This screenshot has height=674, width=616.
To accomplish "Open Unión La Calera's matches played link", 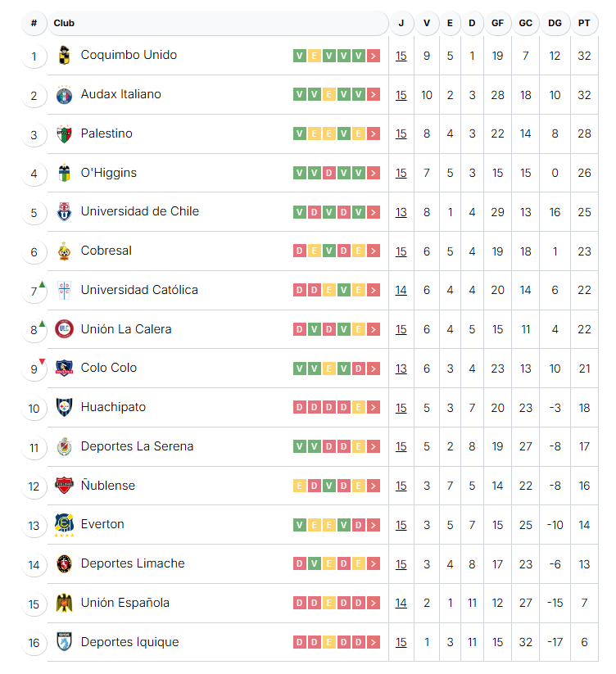I will click(401, 330).
